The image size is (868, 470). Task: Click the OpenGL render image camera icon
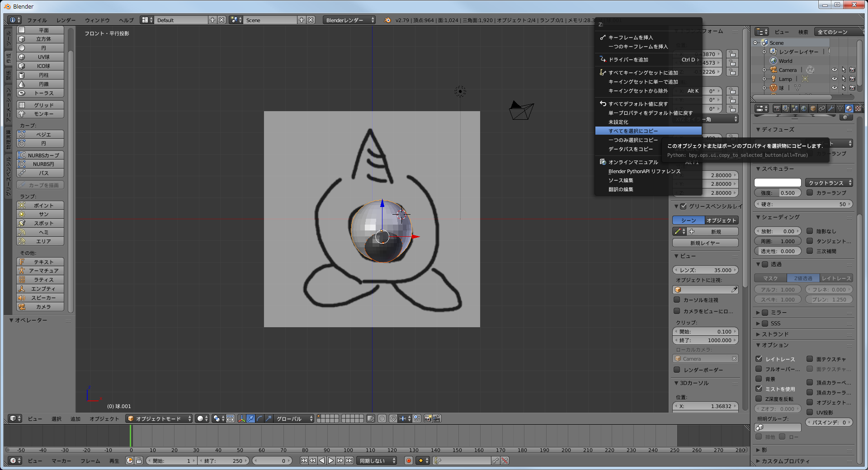(x=428, y=418)
